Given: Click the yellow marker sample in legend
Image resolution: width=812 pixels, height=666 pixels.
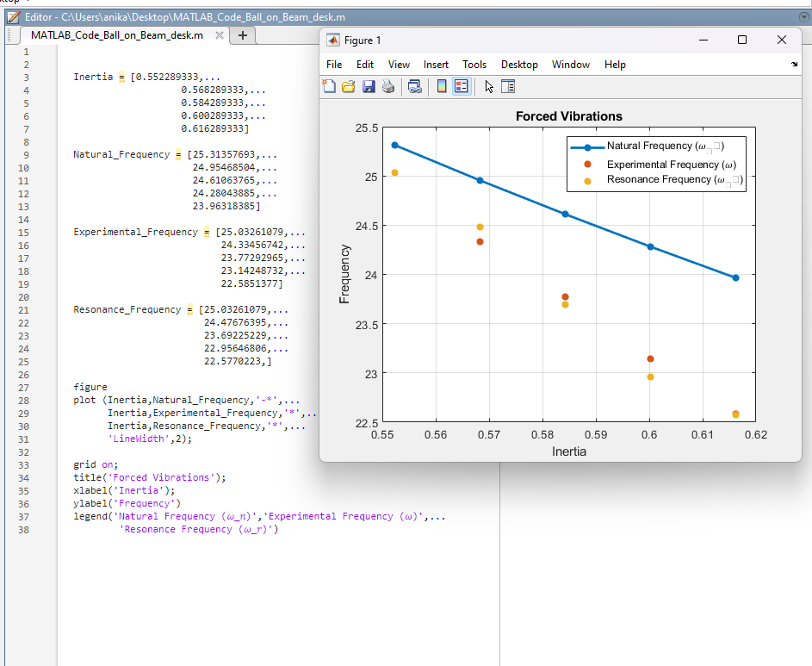Looking at the screenshot, I should (x=587, y=182).
